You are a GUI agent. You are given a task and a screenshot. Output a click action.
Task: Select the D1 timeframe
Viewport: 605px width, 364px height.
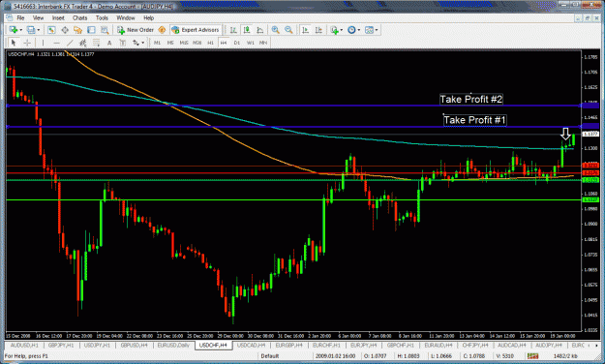(237, 43)
